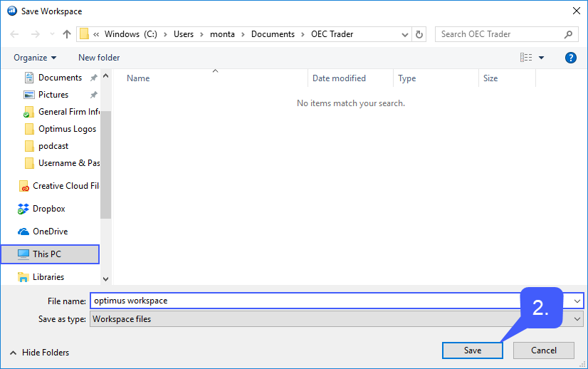The width and height of the screenshot is (588, 369).
Task: Open the Optimus Logos folder
Action: [67, 129]
